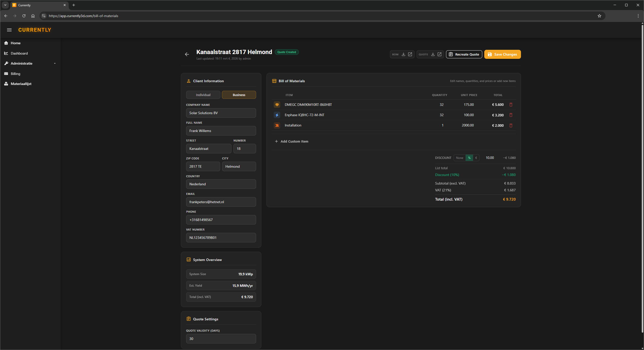Screen dimensions: 644x350
Task: Switch client type to Individual
Action: tap(203, 95)
